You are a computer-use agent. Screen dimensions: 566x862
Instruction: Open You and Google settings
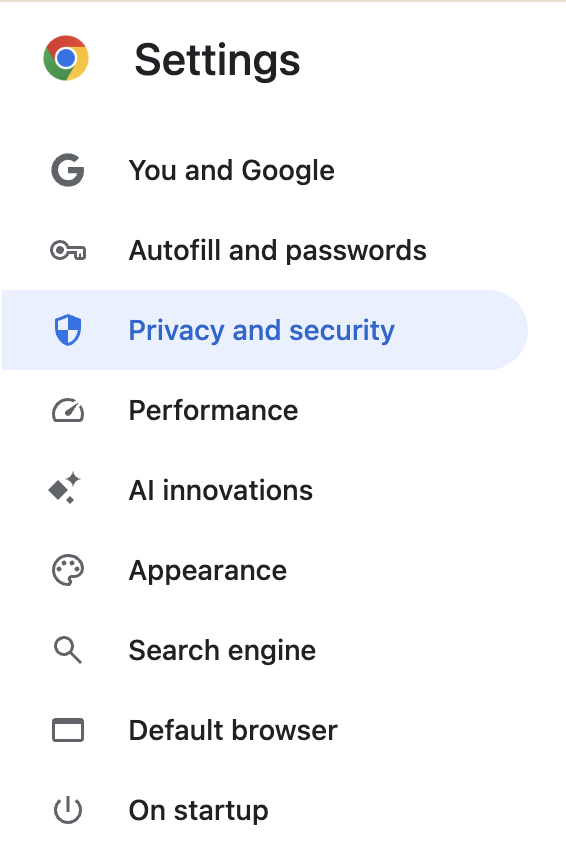265,170
